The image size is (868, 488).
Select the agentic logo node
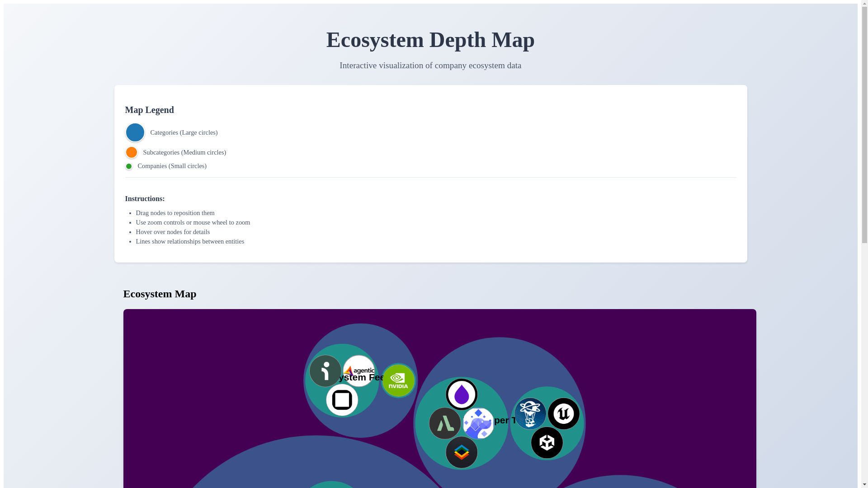pos(359,371)
